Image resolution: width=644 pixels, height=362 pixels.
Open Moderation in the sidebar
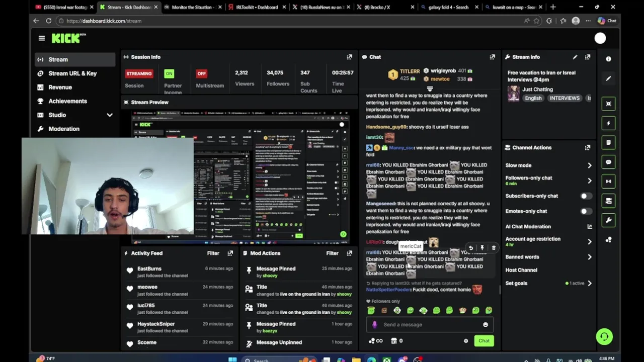74,129
